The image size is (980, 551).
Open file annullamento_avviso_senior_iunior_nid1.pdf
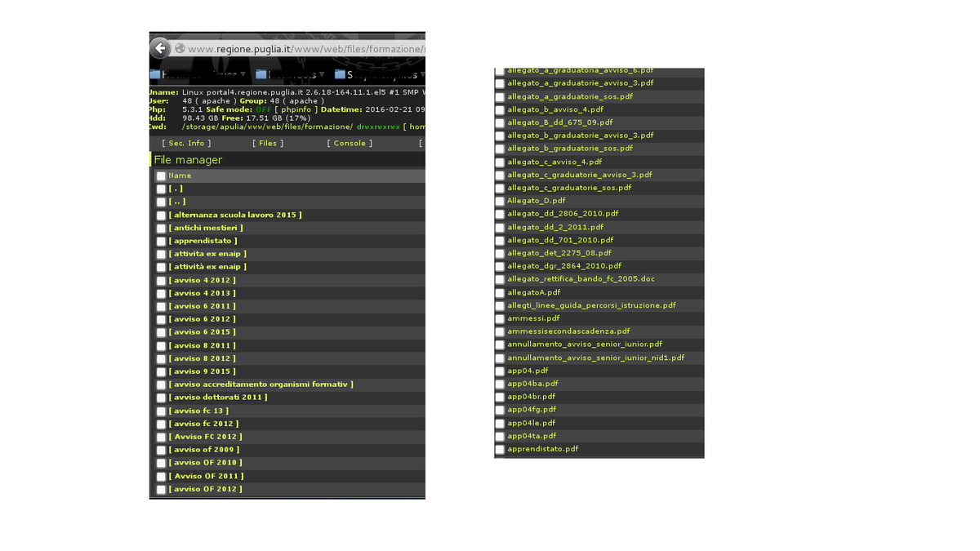click(x=596, y=358)
